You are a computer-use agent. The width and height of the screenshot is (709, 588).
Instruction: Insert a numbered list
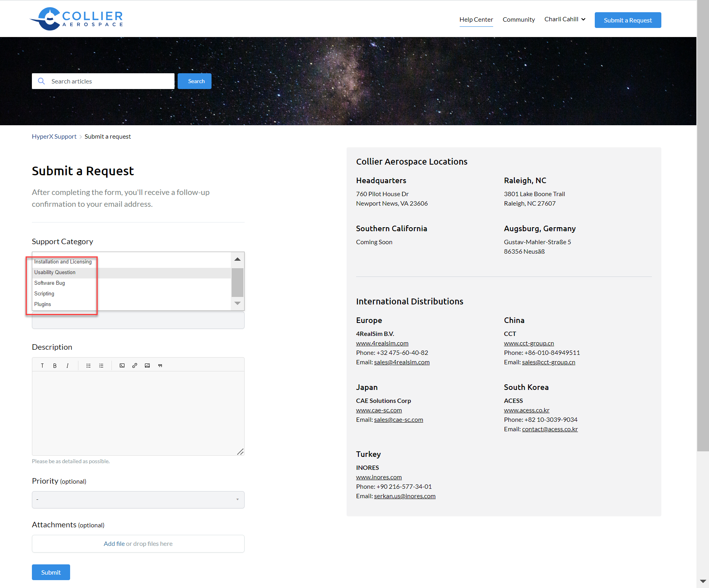coord(101,365)
